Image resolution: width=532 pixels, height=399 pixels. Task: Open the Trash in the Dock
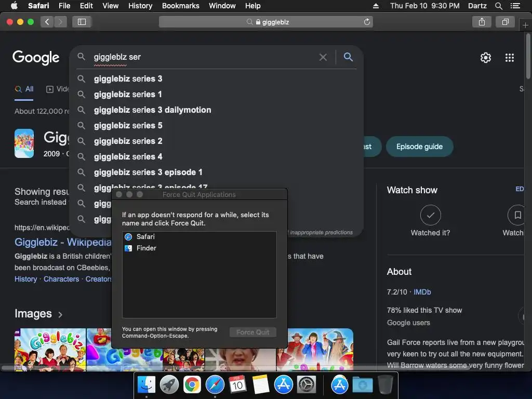point(385,385)
